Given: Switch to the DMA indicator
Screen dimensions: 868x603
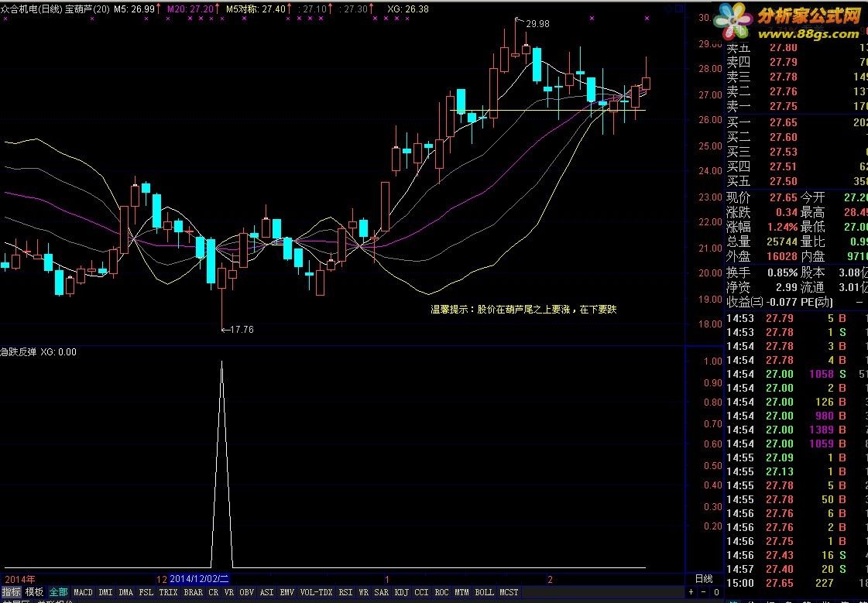Looking at the screenshot, I should point(125,592).
